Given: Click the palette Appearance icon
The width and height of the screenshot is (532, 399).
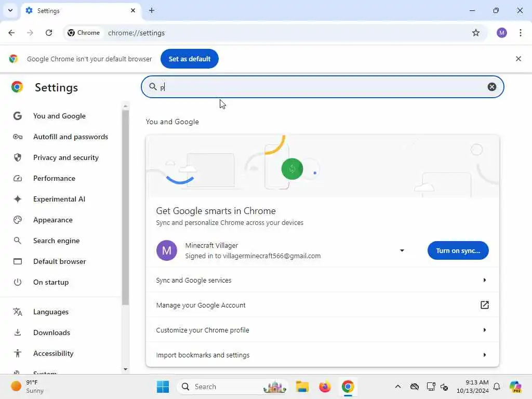Looking at the screenshot, I should (18, 220).
